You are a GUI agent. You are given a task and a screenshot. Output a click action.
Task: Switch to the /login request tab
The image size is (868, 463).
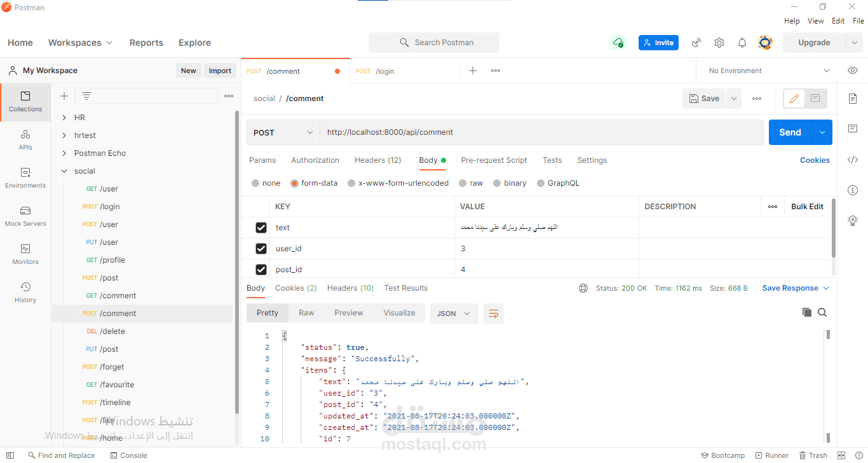pyautogui.click(x=404, y=71)
